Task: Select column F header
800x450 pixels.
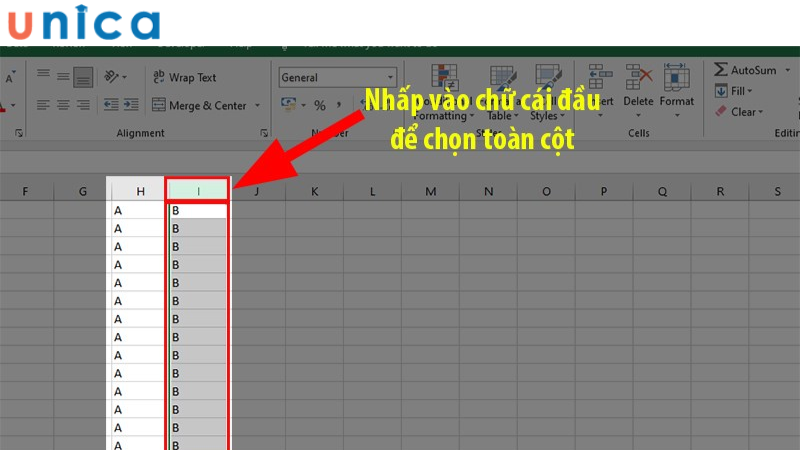Action: coord(25,191)
